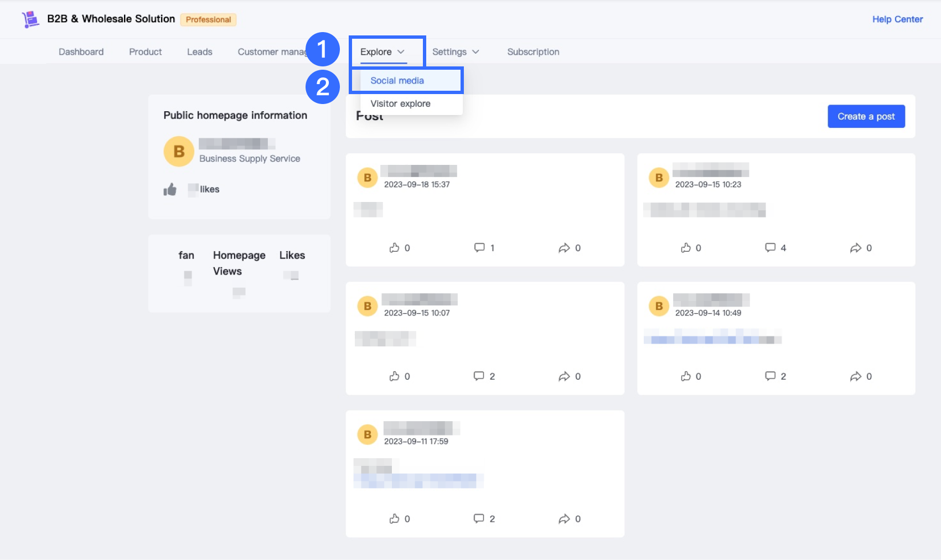This screenshot has height=560, width=941.
Task: Like the post dated 2023-09-15 10:23
Action: coord(686,248)
